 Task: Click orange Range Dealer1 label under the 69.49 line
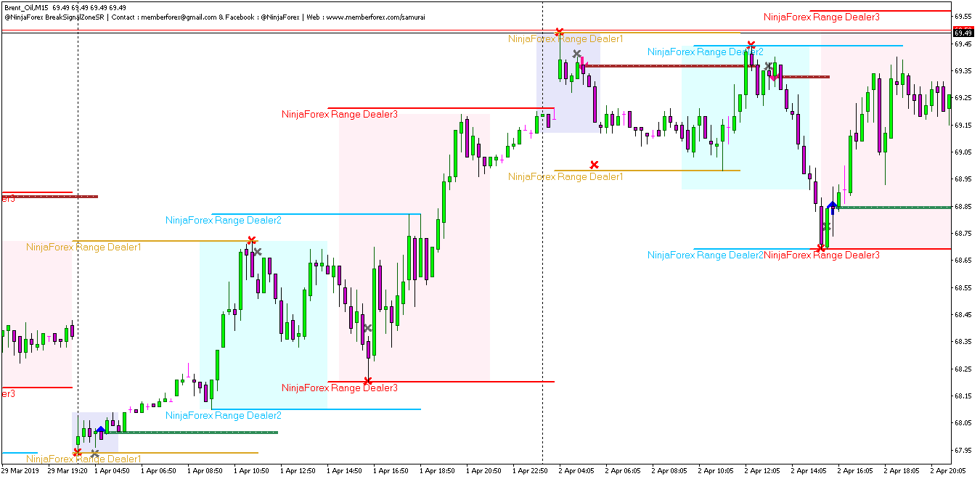point(565,39)
